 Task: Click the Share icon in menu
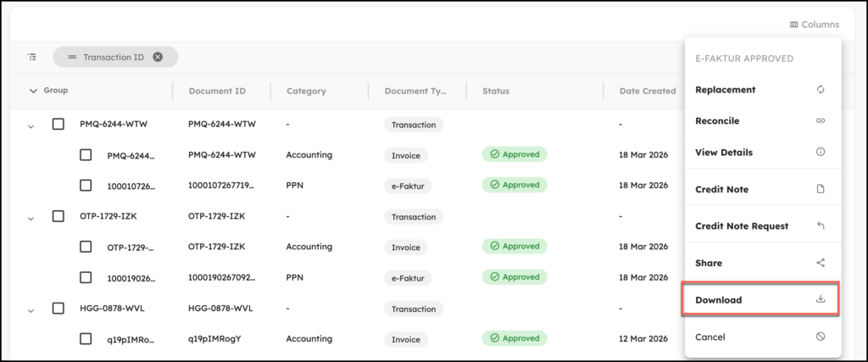click(820, 263)
